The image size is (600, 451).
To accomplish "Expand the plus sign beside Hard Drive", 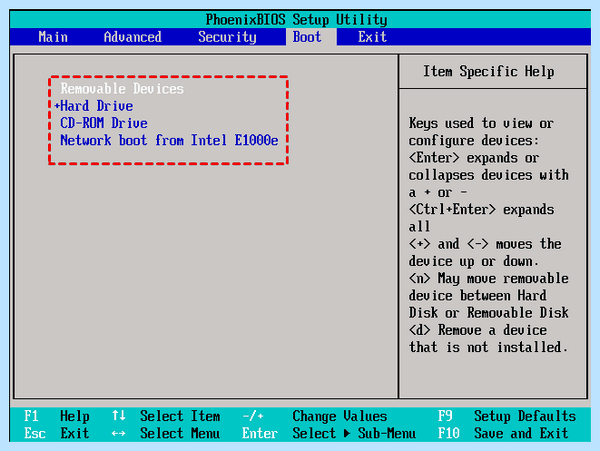I will (x=57, y=106).
